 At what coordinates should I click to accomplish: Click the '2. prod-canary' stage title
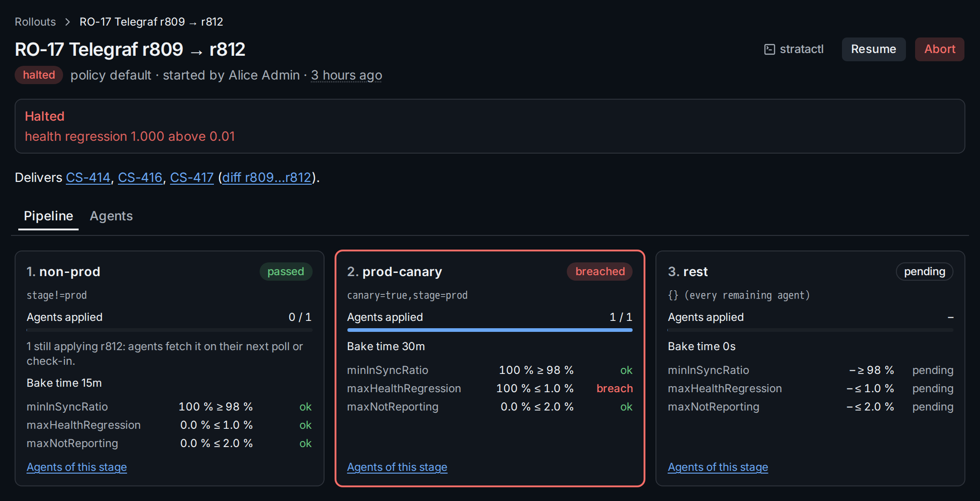point(394,272)
